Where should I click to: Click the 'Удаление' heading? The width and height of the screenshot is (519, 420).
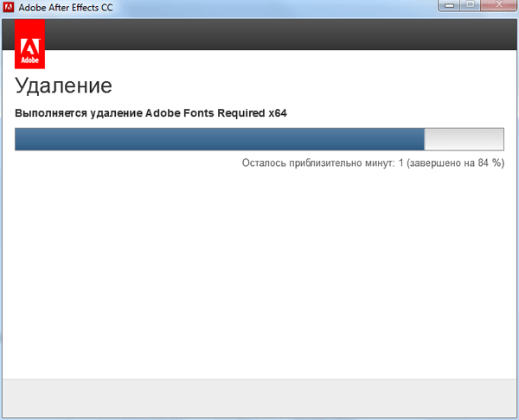click(x=63, y=86)
